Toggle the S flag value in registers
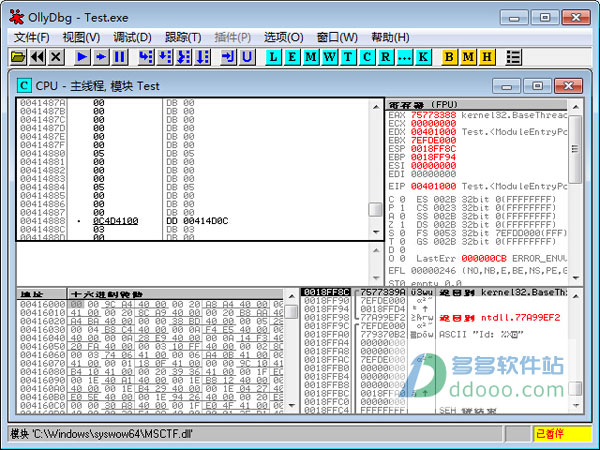Screen dimensions: 600x450 402,233
